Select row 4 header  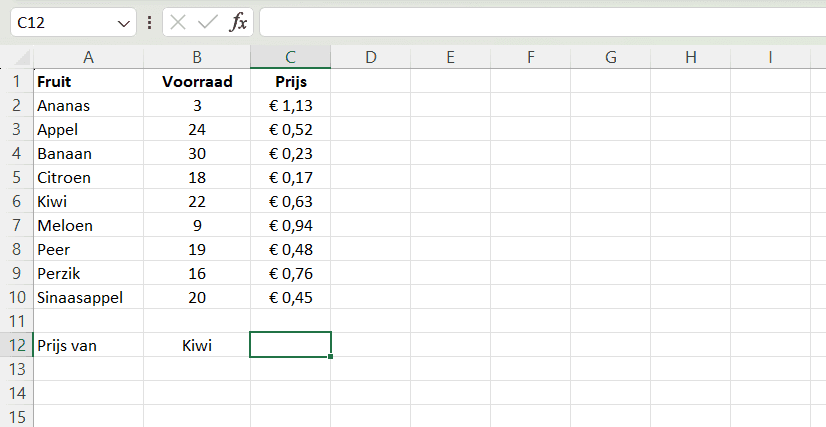pos(16,153)
